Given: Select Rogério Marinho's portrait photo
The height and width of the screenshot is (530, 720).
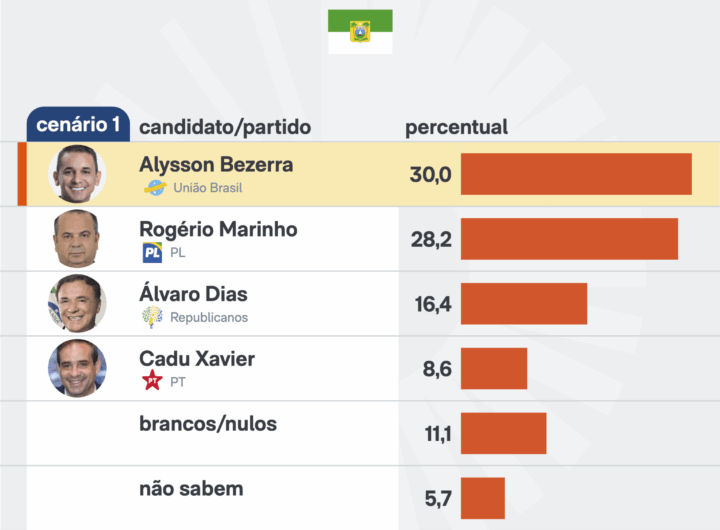Looking at the screenshot, I should click(77, 238).
